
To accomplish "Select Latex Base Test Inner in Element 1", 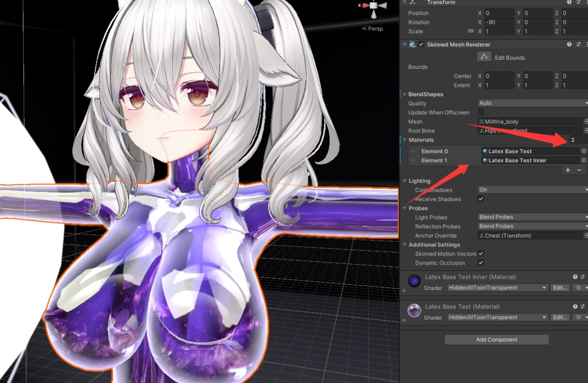I will [531, 160].
